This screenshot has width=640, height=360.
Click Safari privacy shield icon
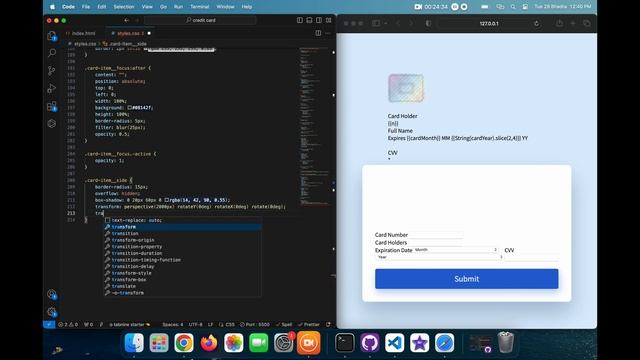[428, 23]
